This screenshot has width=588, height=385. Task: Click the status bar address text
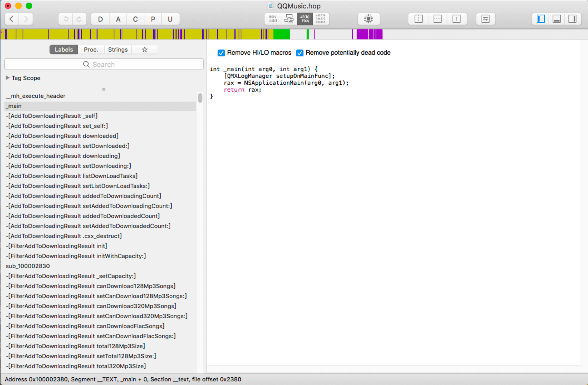click(x=123, y=379)
